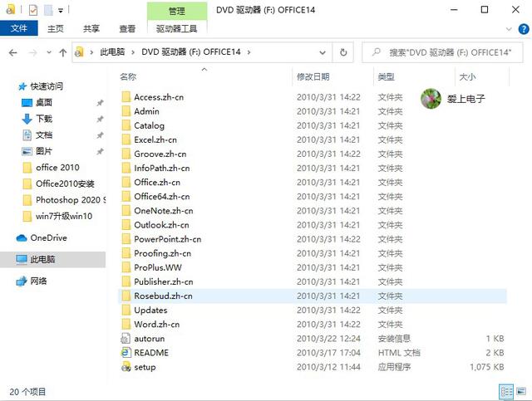Click DVD 驱动器 (F:) OFFICE14 breadcrumb

tap(191, 52)
